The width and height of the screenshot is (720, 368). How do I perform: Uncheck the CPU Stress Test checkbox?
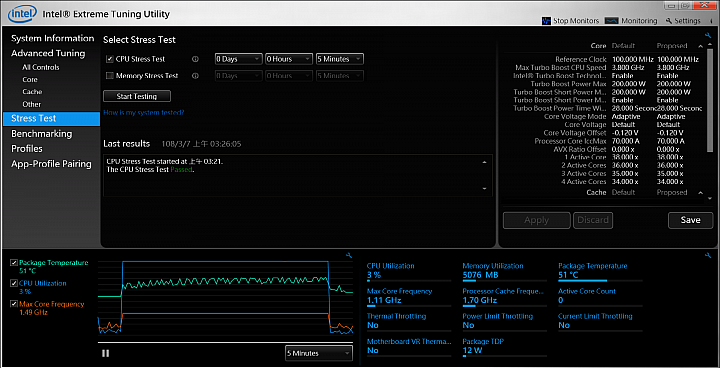(x=110, y=59)
